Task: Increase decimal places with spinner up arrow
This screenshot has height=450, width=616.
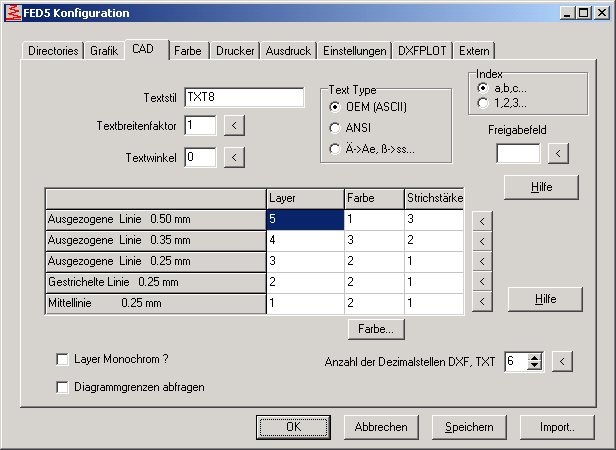Action: click(x=535, y=357)
